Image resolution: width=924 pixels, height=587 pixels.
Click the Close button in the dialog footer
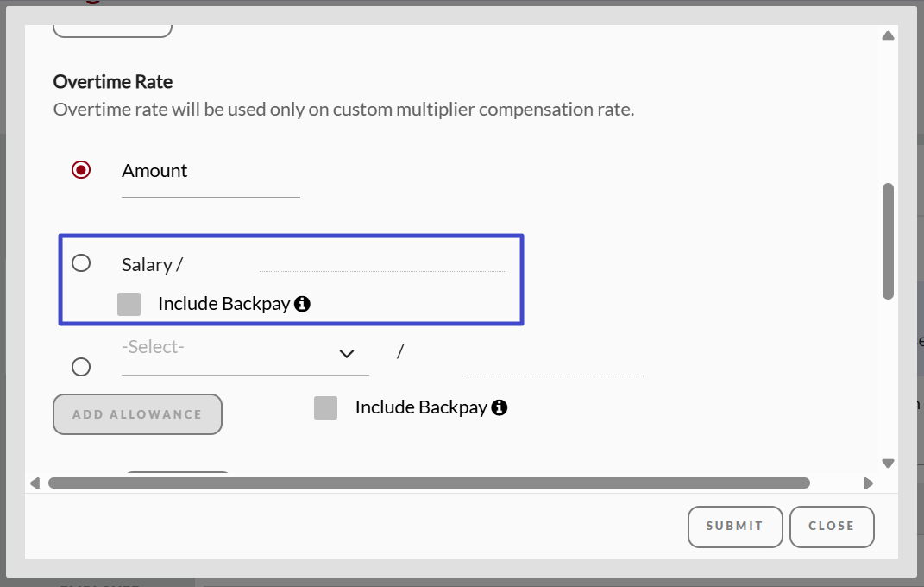click(x=832, y=526)
